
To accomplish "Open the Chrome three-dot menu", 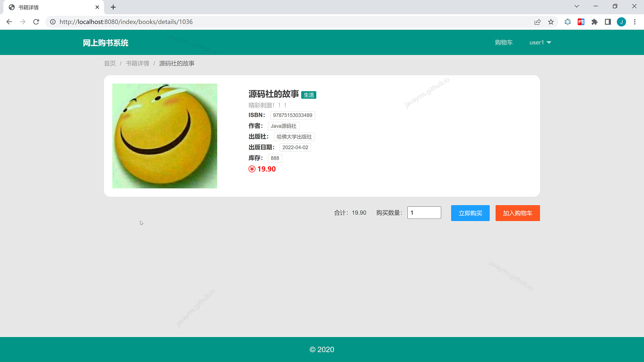I will coord(635,22).
